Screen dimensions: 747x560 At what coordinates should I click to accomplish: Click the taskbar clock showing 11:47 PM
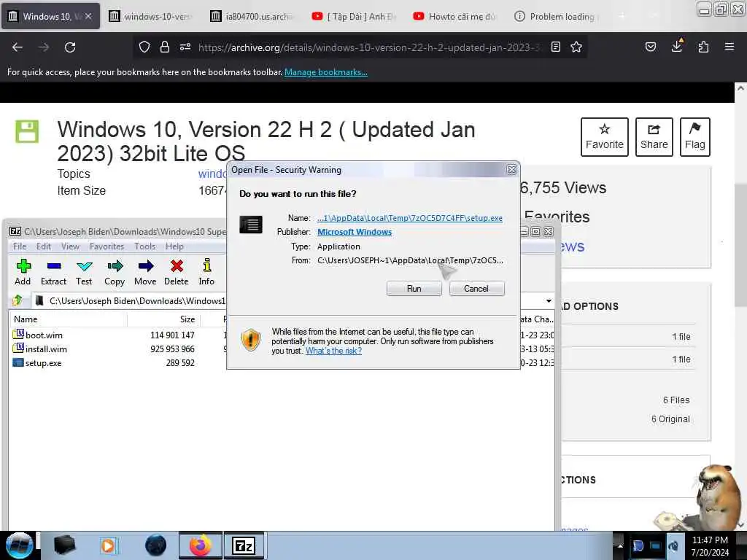coord(710,545)
